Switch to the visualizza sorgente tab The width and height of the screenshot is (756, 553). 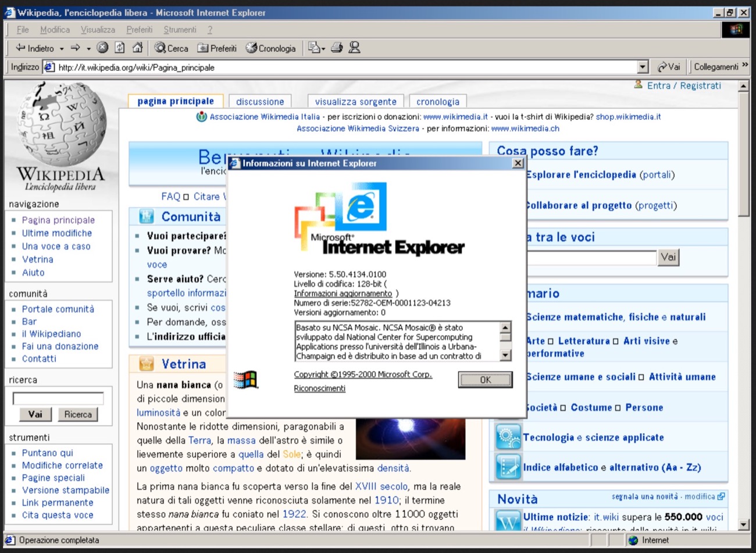[x=356, y=101]
